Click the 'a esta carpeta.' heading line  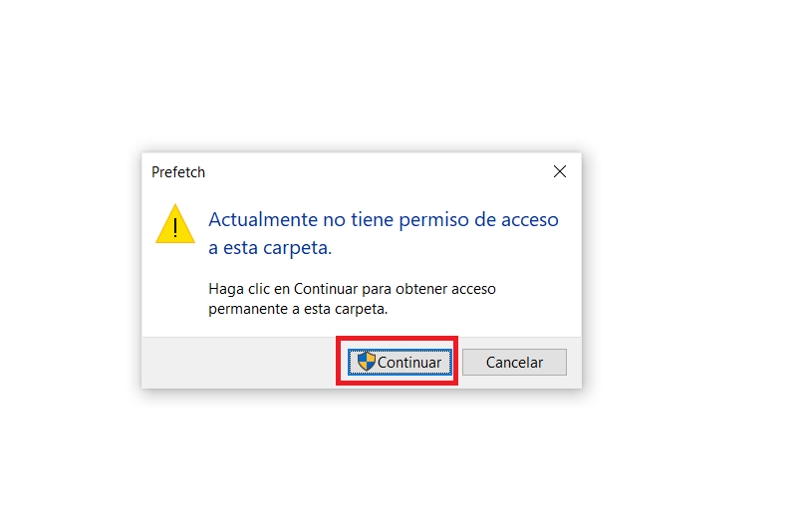[x=270, y=247]
